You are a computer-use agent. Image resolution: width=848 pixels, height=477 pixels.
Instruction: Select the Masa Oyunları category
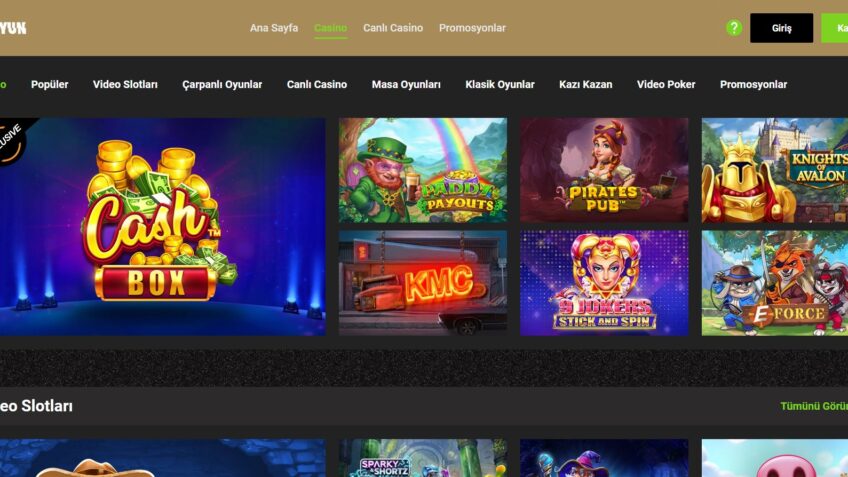click(406, 84)
